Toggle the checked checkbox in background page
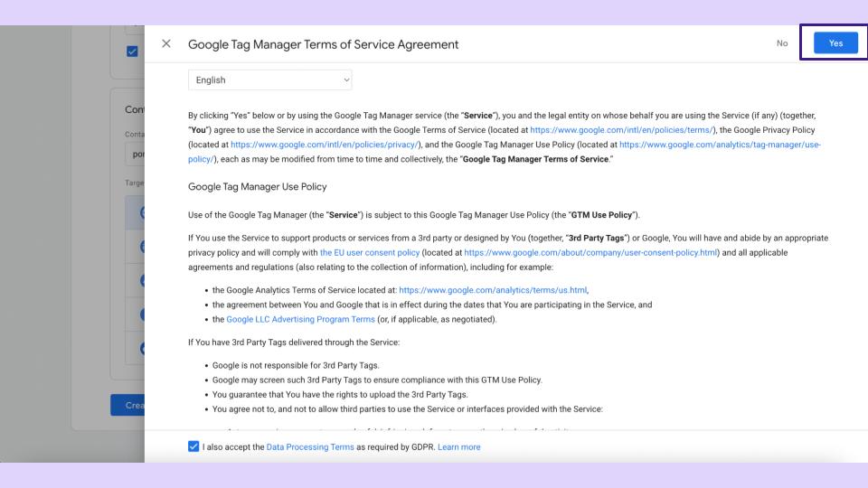The height and width of the screenshot is (488, 868). [x=132, y=52]
